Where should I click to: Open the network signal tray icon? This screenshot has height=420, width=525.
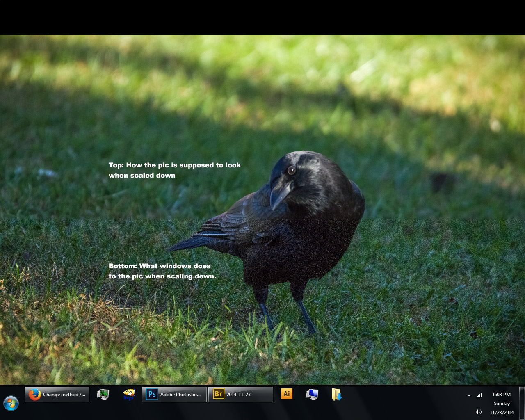[479, 395]
